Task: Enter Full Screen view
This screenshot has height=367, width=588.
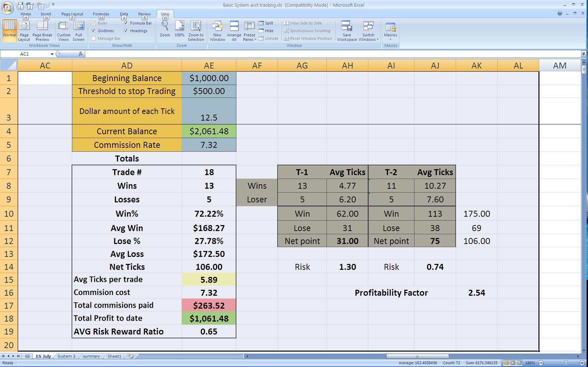Action: point(79,31)
